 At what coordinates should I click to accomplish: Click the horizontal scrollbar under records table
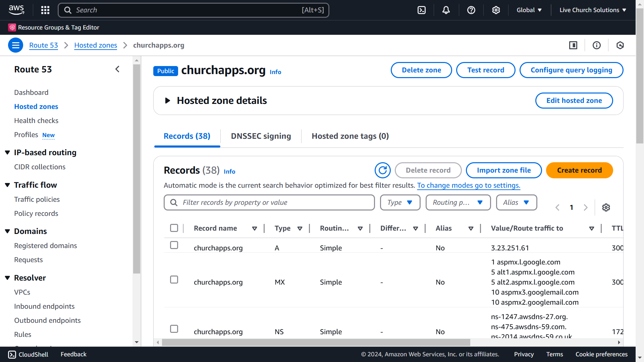tap(315, 342)
